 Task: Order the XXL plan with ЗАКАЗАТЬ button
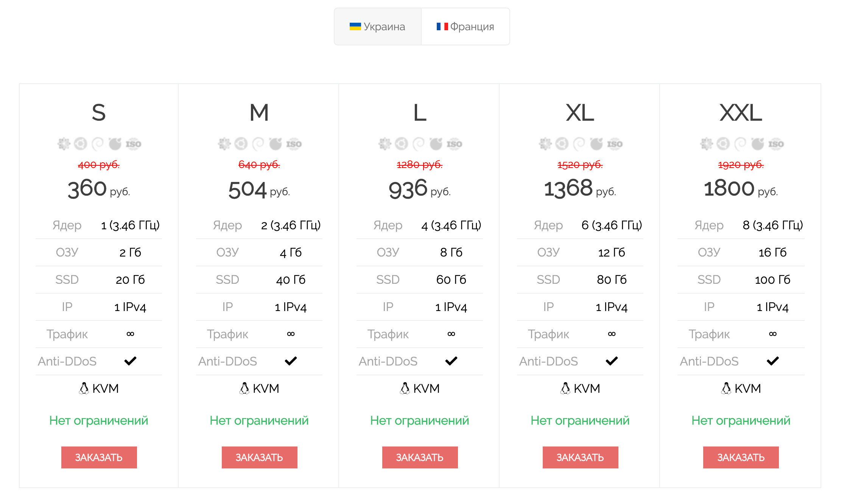click(741, 457)
